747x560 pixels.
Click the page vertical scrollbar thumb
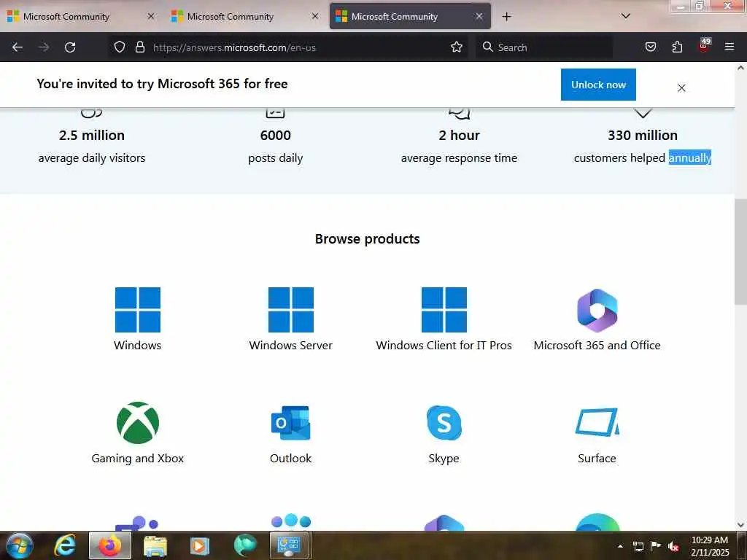pos(740,252)
